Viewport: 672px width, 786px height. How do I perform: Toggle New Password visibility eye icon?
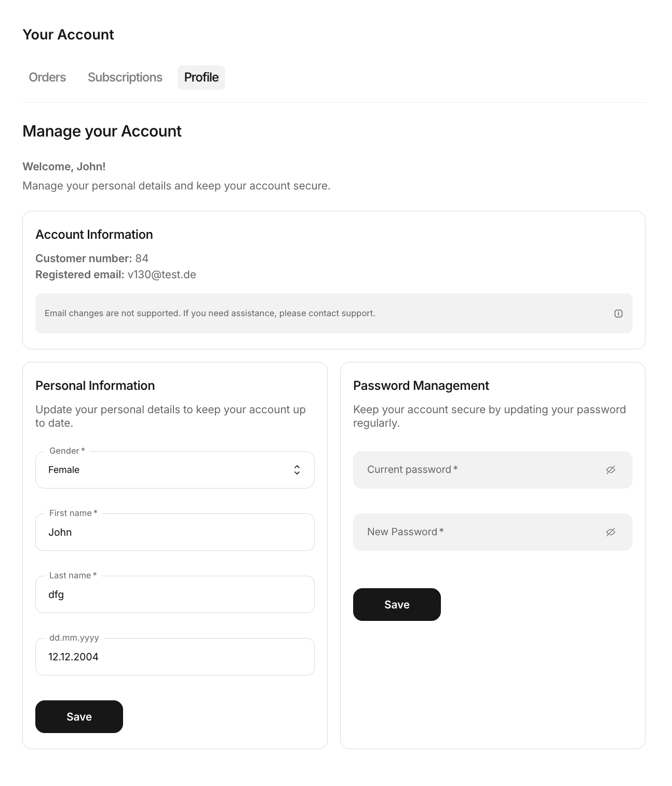pyautogui.click(x=610, y=532)
